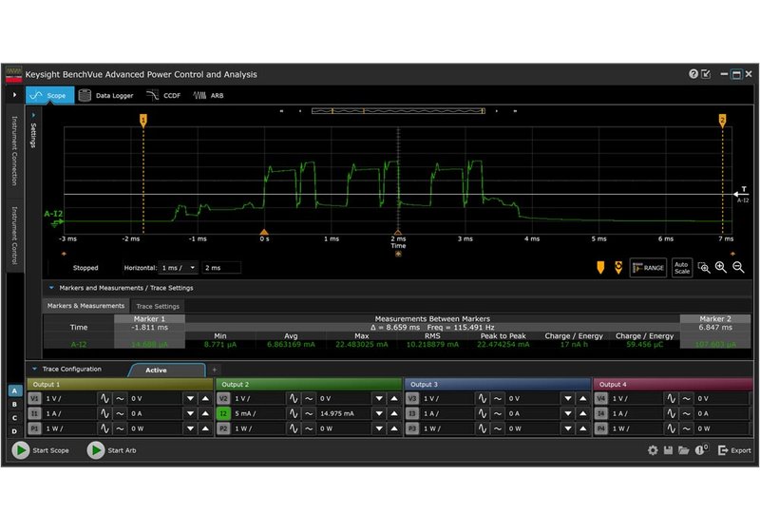The image size is (760, 532).
Task: Click the RANGE button
Action: pyautogui.click(x=648, y=268)
